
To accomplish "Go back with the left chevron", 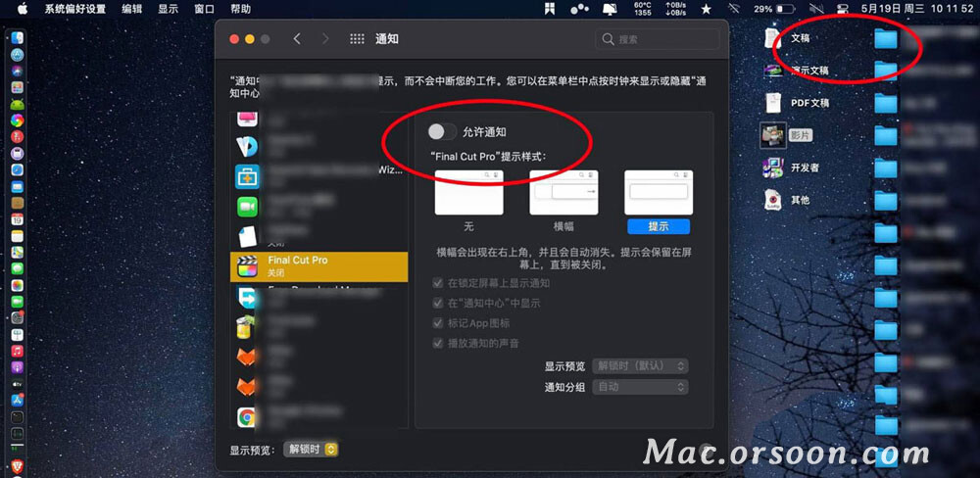I will click(x=297, y=39).
